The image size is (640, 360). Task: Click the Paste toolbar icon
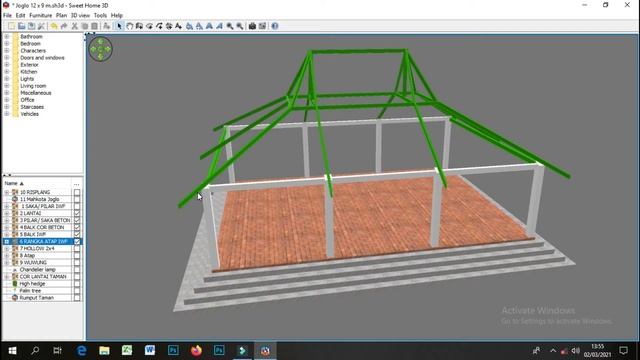click(x=94, y=26)
